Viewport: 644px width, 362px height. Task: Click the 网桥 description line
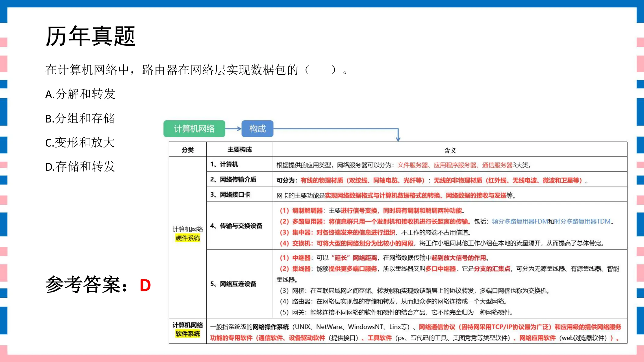coord(415,291)
